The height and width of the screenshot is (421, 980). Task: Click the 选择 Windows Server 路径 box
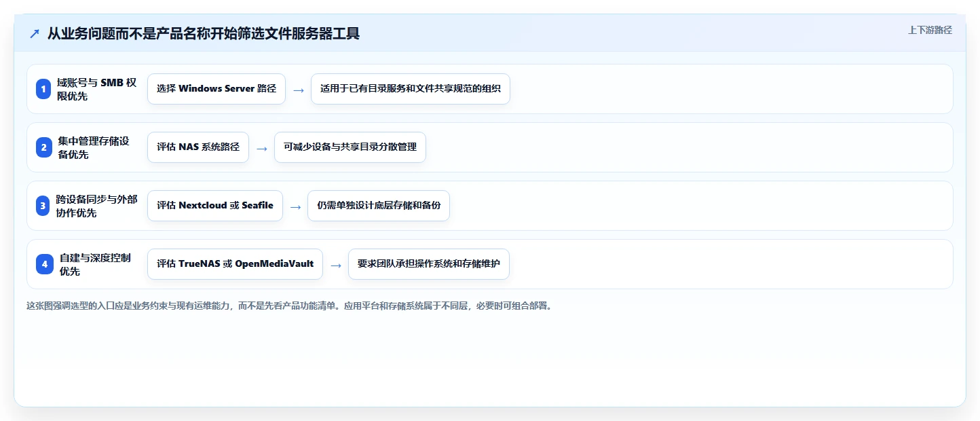tap(216, 89)
